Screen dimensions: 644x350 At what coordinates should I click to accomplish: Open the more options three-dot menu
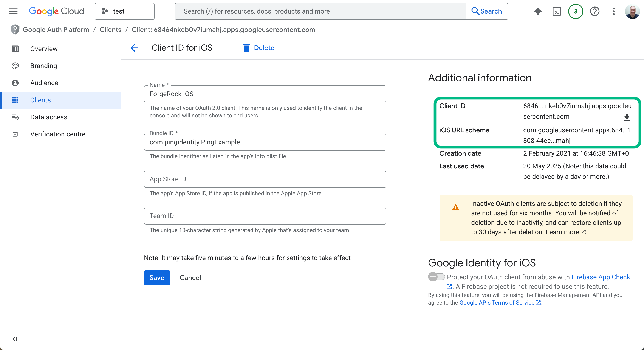pos(613,11)
